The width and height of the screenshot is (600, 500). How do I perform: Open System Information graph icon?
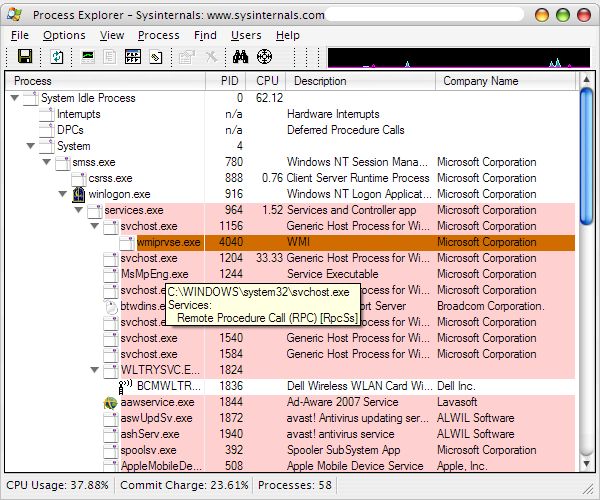click(x=88, y=57)
